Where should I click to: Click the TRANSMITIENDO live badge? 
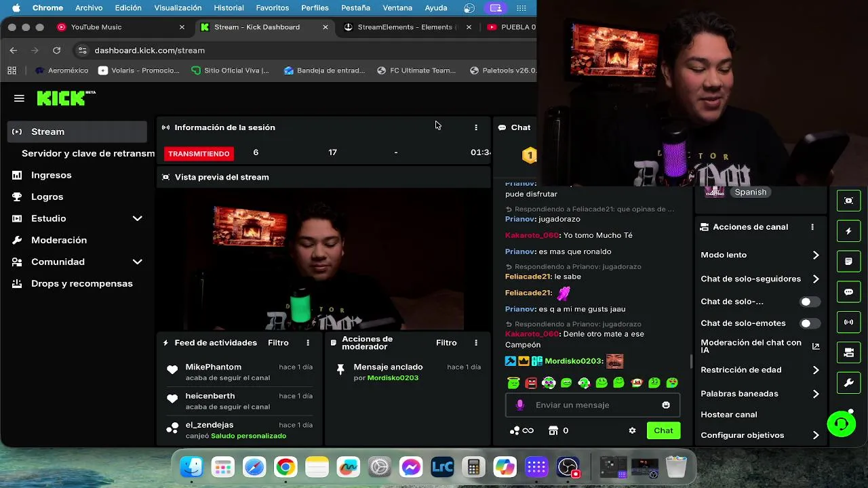[x=199, y=154]
